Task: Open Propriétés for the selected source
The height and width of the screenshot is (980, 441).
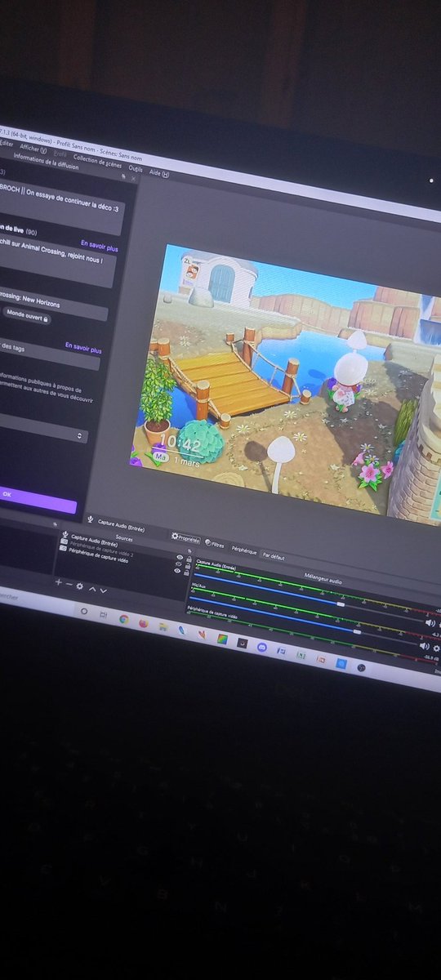Action: coord(185,538)
